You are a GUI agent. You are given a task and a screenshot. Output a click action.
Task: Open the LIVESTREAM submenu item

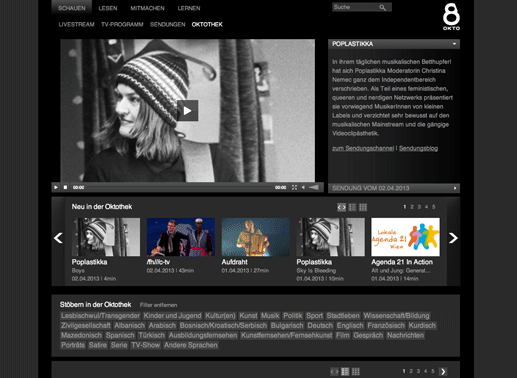[x=76, y=24]
